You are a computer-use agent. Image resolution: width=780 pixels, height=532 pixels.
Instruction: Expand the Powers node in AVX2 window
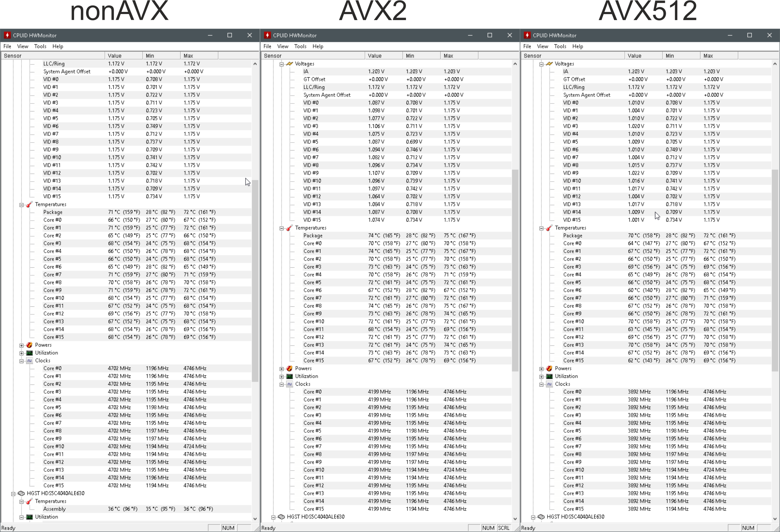pos(282,369)
